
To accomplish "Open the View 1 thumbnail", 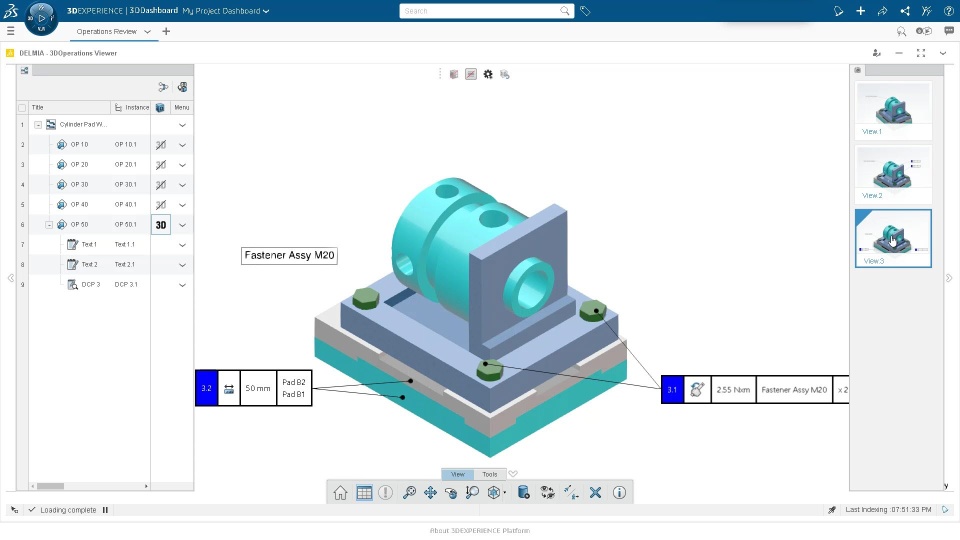I will click(x=893, y=110).
